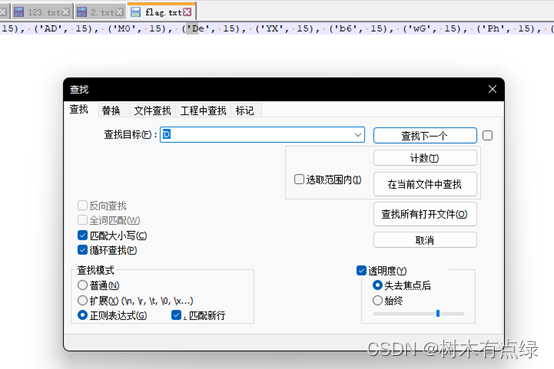Toggle the . 匹配新行 checkbox
Image resolution: width=554 pixels, height=369 pixels.
pyautogui.click(x=176, y=315)
